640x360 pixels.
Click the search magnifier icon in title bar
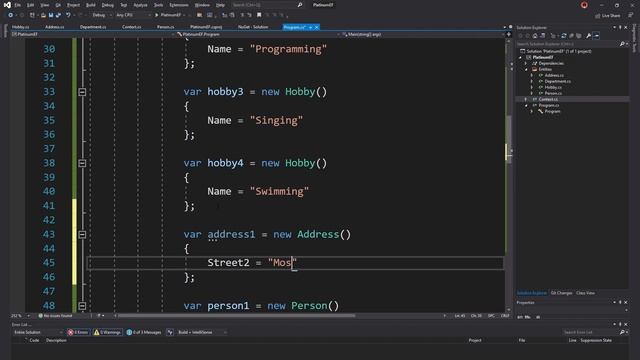tap(300, 5)
